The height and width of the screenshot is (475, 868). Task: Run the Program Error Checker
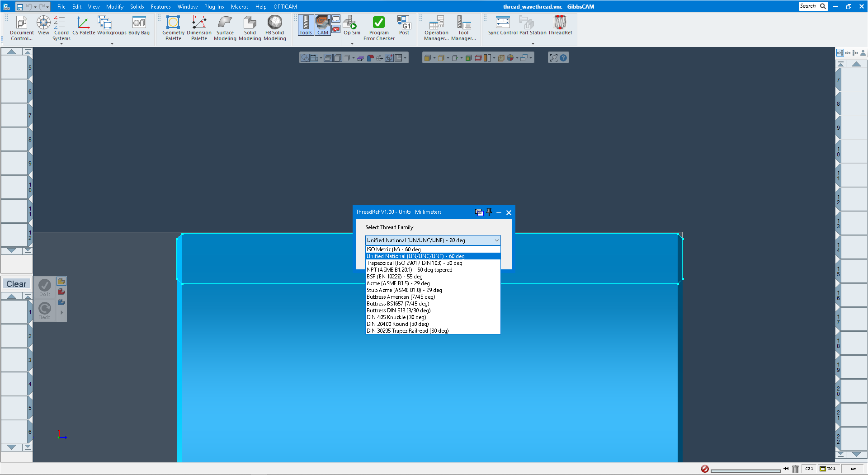(378, 25)
